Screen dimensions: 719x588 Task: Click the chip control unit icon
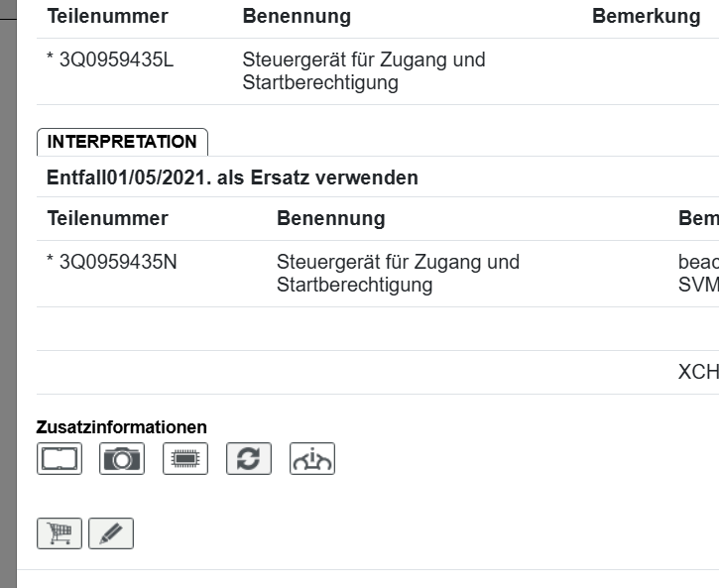[185, 458]
